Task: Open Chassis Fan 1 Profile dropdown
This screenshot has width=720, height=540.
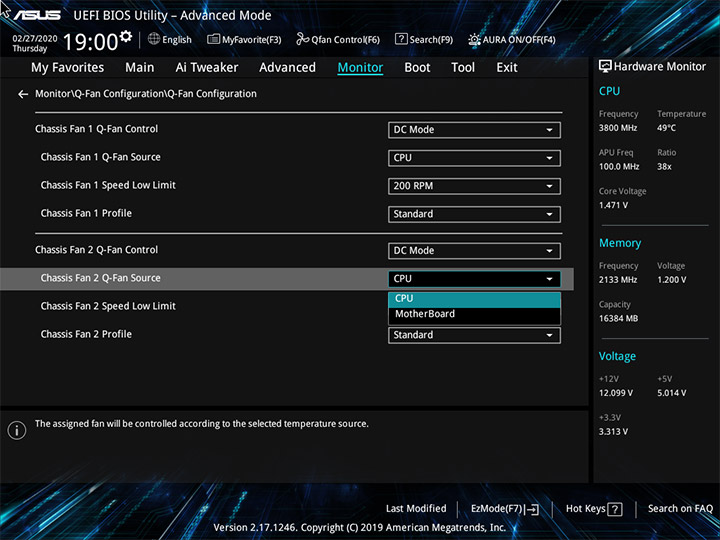Action: click(x=474, y=214)
